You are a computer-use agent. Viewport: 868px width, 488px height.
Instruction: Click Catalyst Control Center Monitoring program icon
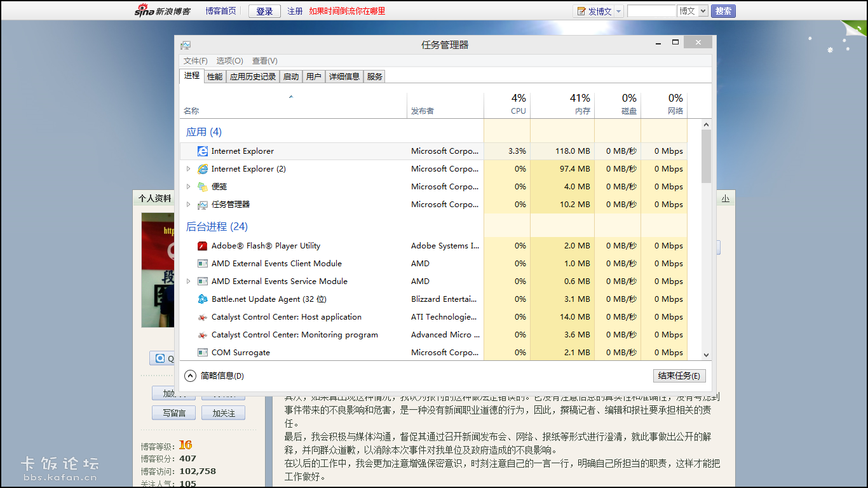click(x=203, y=335)
